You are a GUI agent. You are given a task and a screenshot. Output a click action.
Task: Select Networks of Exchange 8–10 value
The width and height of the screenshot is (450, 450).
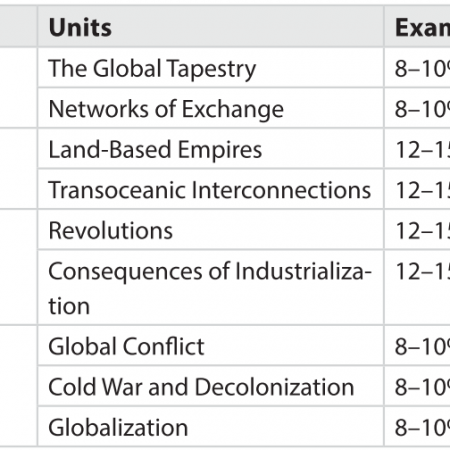(x=417, y=108)
